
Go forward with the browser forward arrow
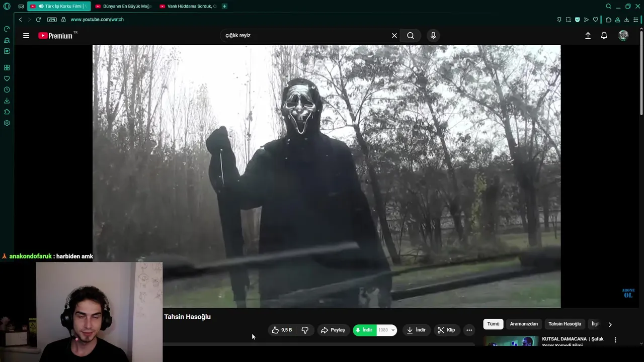29,20
